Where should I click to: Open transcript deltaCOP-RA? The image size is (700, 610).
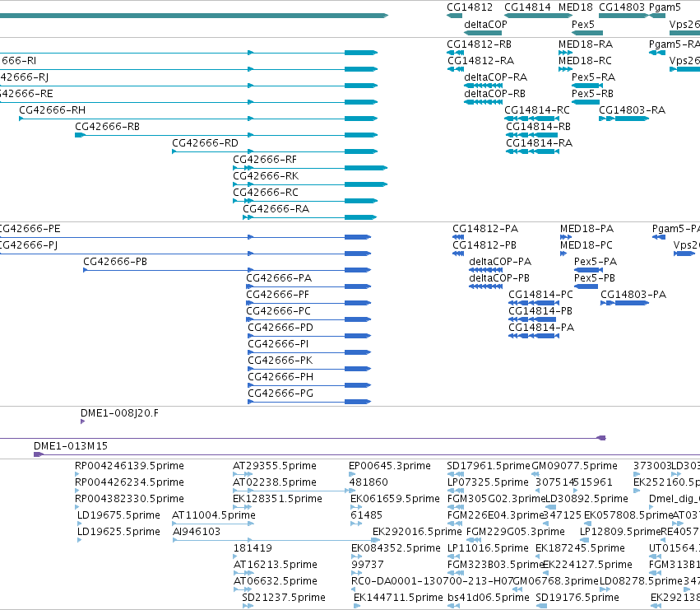(495, 77)
